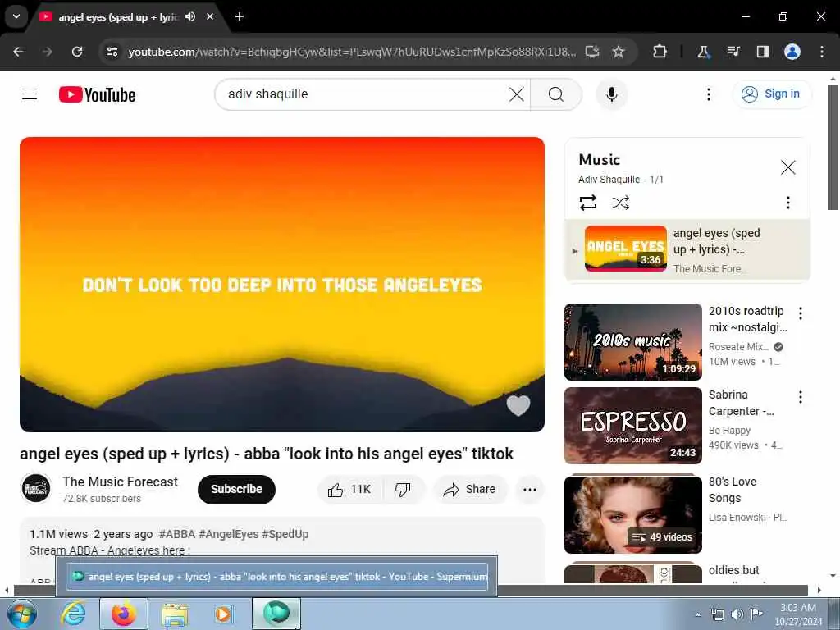Close the angel eyes browser tab
This screenshot has width=840, height=630.
[210, 16]
